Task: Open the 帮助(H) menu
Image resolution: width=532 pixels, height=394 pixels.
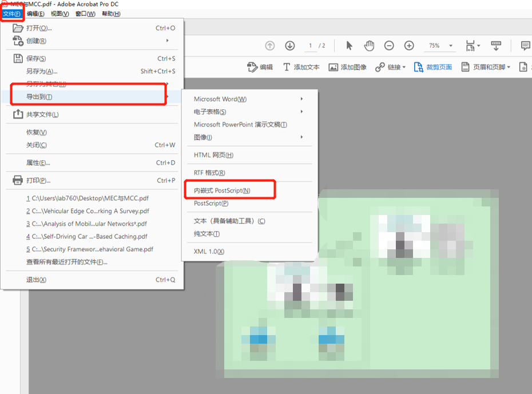Action: [x=111, y=14]
